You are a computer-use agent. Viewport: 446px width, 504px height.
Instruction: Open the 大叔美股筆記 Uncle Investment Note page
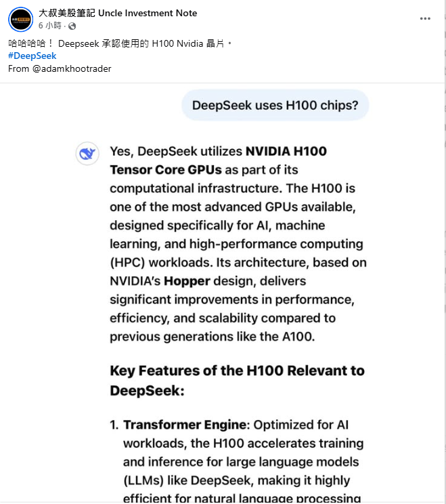coord(118,13)
